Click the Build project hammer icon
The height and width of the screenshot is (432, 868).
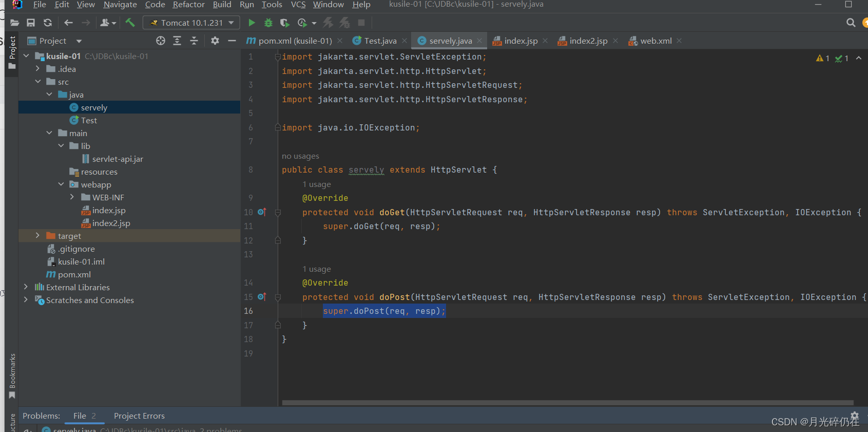click(x=130, y=23)
